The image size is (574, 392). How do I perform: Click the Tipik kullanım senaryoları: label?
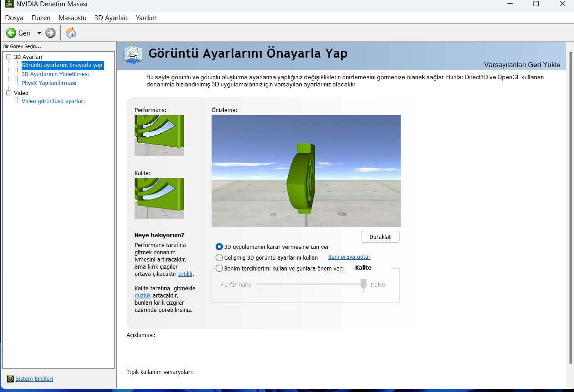160,372
